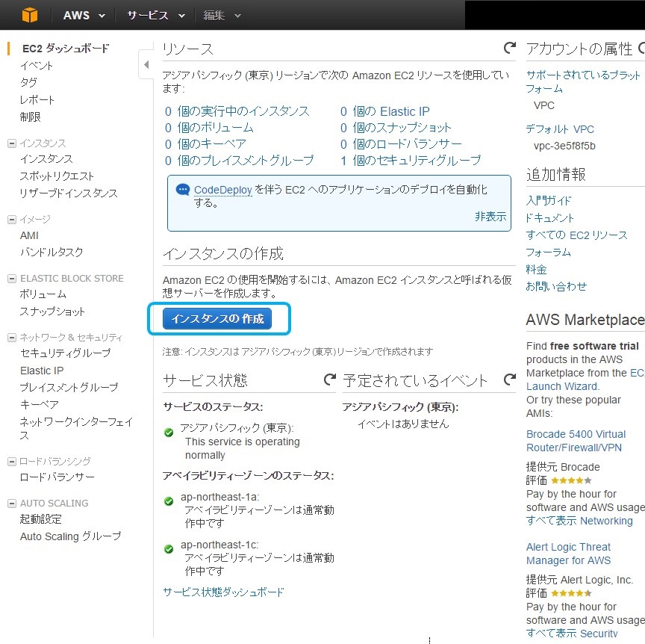This screenshot has width=645, height=644.
Task: Open セキュリティグループ in the sidebar
Action: 66,353
